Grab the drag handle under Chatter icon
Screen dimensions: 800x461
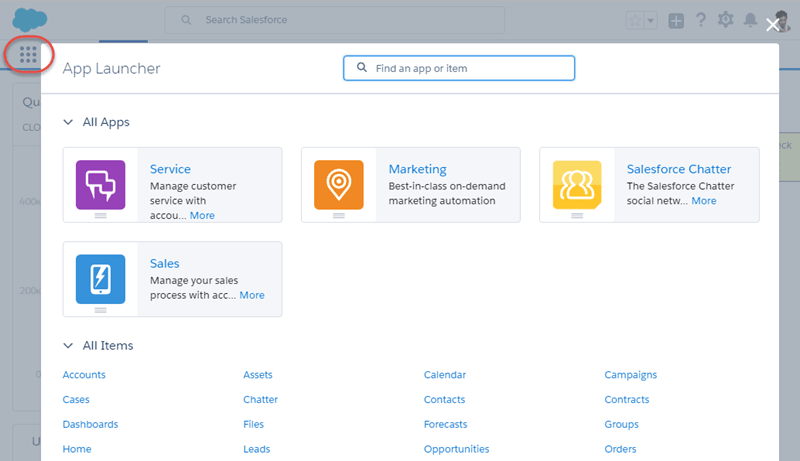coord(577,216)
